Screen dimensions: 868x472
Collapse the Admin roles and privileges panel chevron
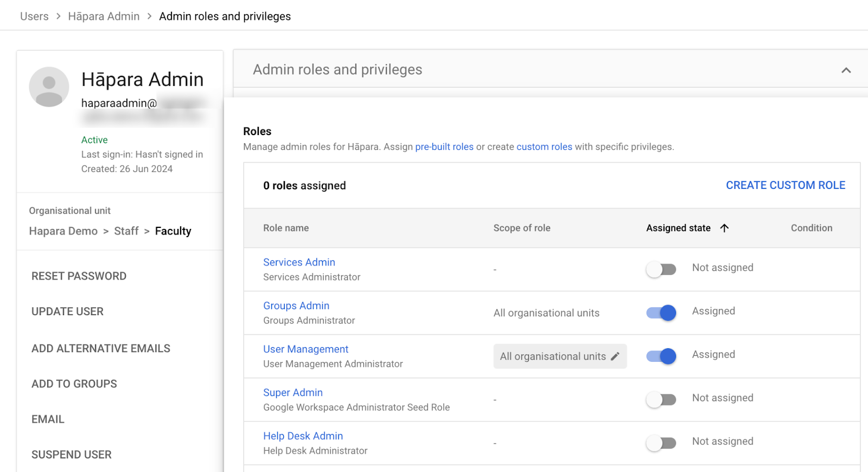pos(846,70)
